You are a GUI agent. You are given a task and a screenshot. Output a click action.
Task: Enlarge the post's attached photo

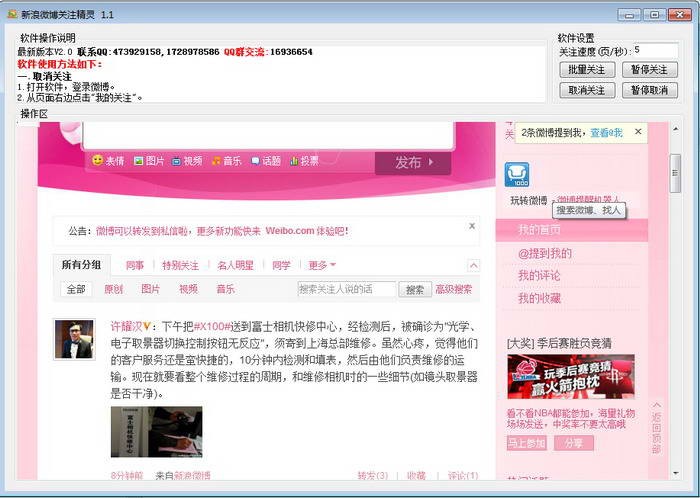156,432
